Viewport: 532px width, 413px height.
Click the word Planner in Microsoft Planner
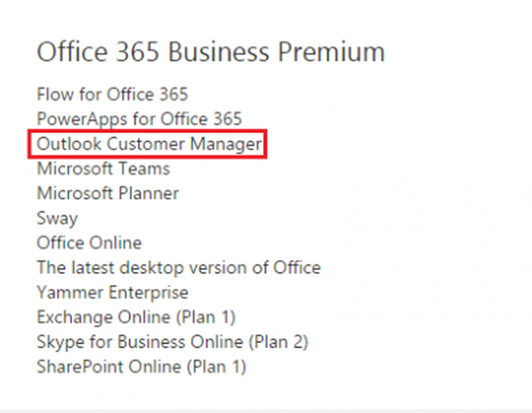coord(148,193)
